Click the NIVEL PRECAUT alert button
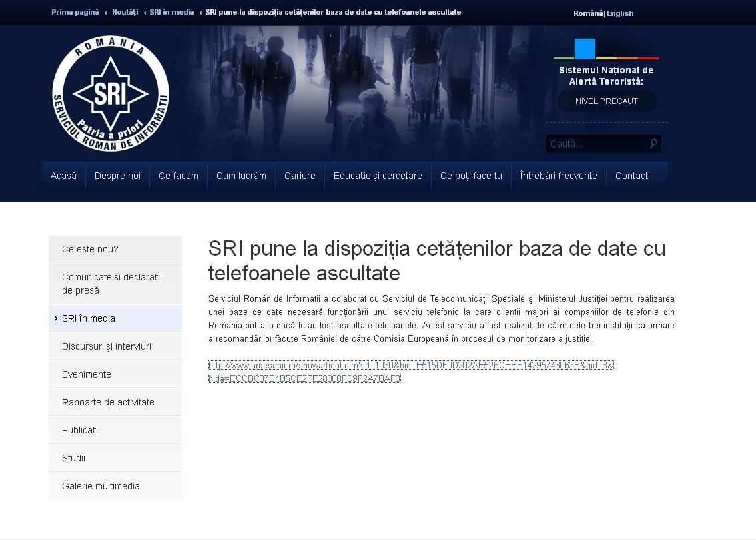Image resolution: width=756 pixels, height=540 pixels. tap(605, 100)
